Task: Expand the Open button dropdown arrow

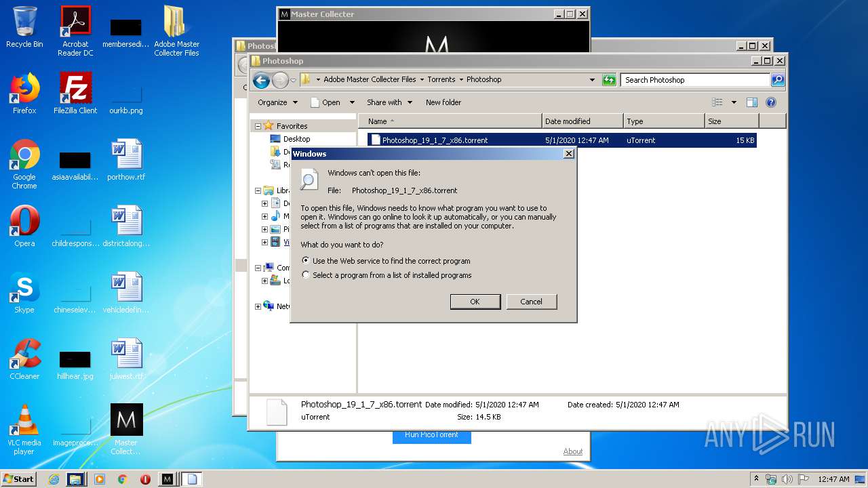Action: click(x=352, y=102)
